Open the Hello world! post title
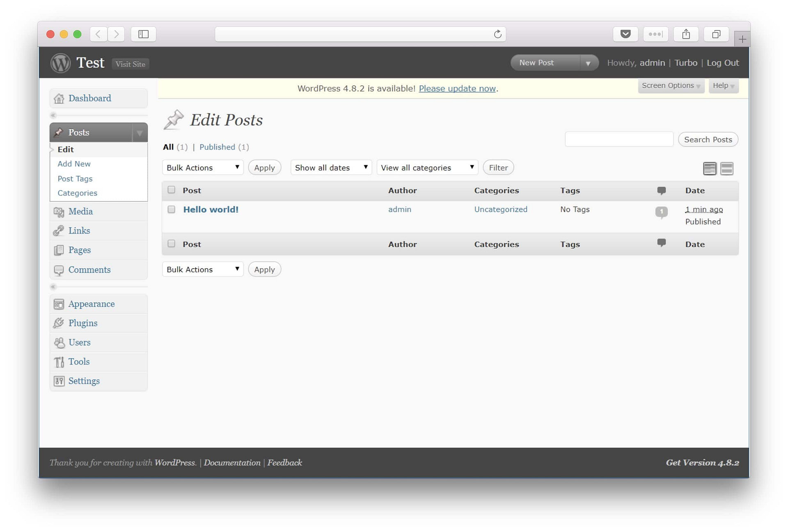The image size is (788, 532). tap(211, 209)
